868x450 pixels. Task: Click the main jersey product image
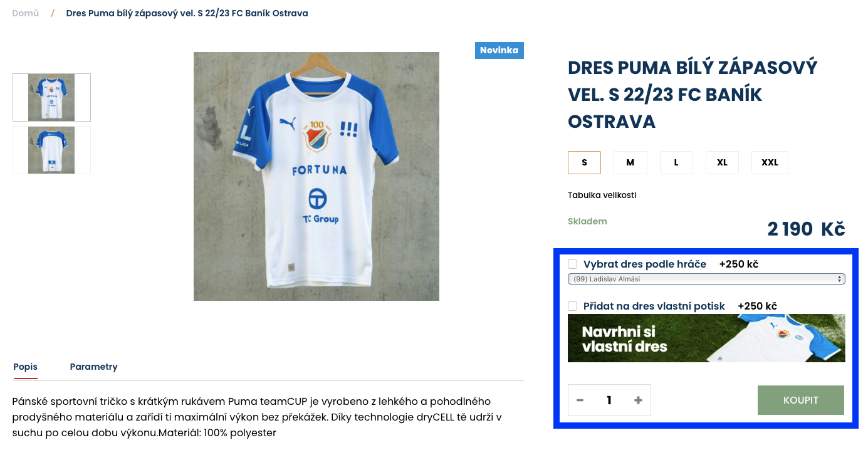(316, 176)
